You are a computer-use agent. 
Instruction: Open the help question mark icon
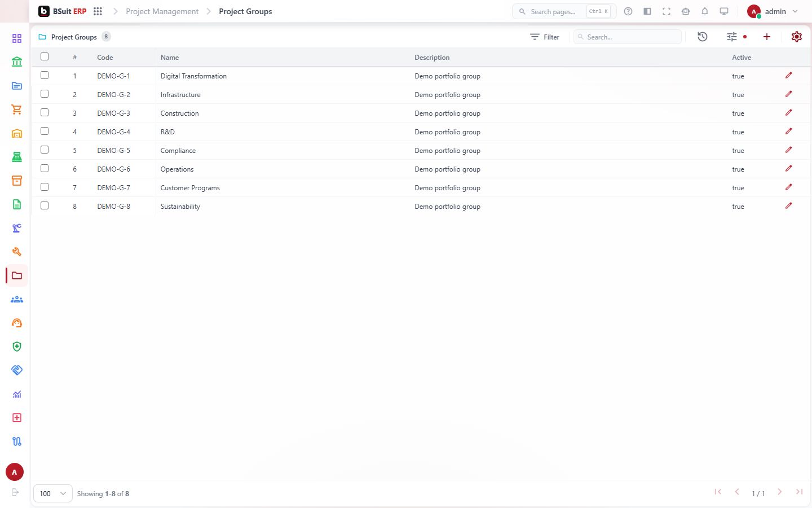click(628, 11)
